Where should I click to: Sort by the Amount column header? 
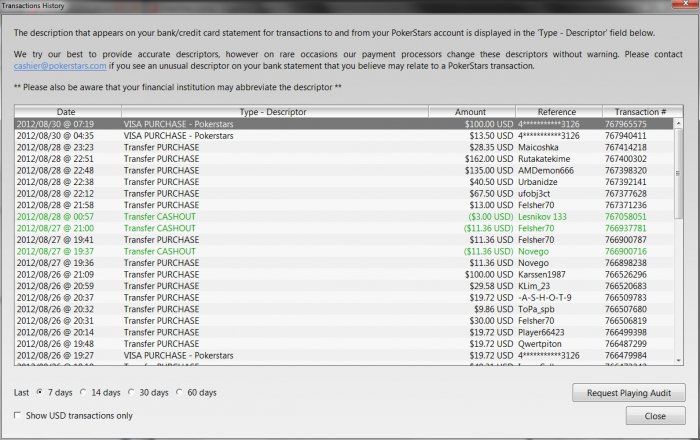click(x=472, y=112)
